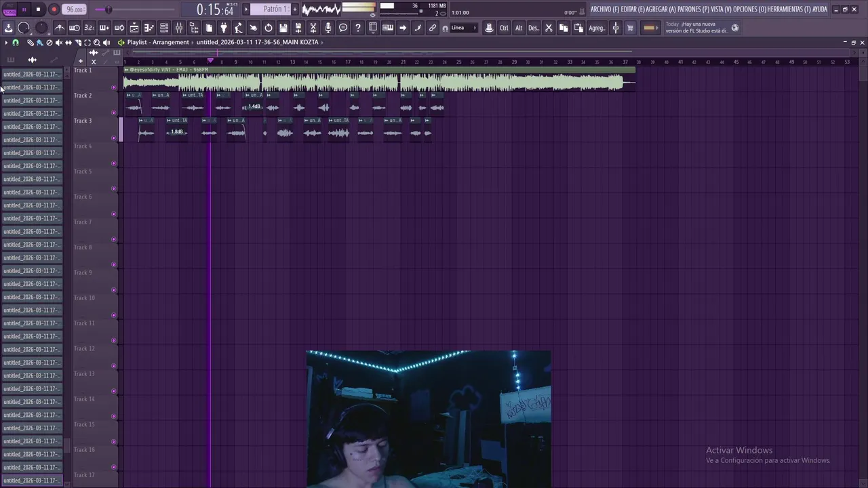The height and width of the screenshot is (488, 868).
Task: Open playlist options arrow at far left
Action: (x=6, y=43)
